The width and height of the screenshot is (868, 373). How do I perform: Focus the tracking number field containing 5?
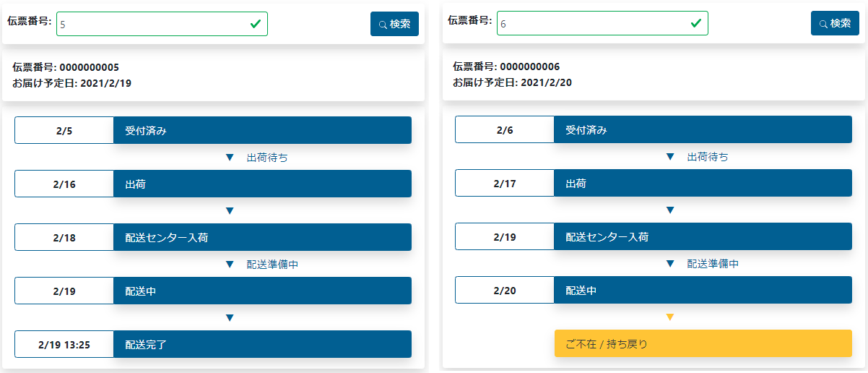click(152, 24)
